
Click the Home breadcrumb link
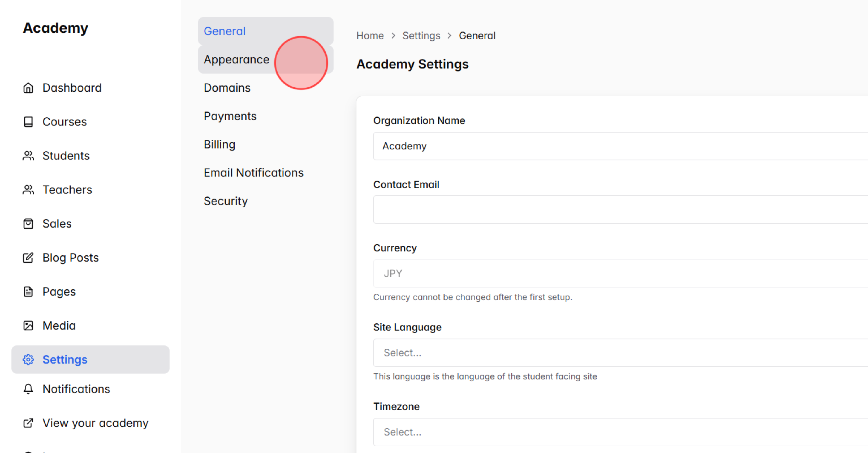370,35
